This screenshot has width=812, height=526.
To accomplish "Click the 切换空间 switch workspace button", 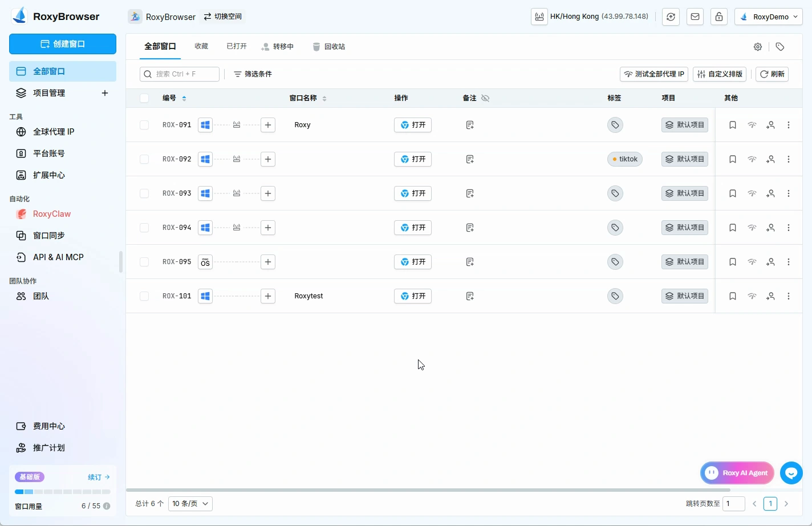I will point(223,17).
